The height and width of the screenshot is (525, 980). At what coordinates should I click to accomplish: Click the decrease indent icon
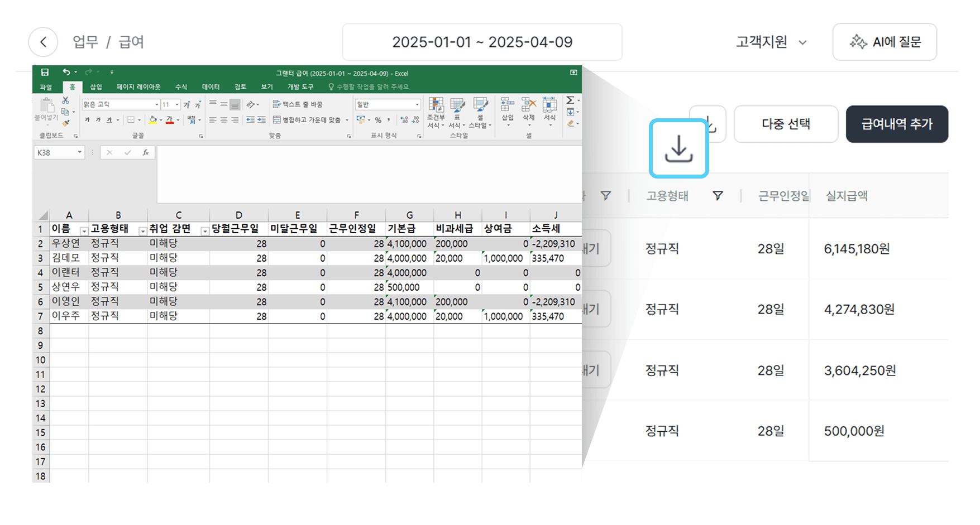[250, 120]
